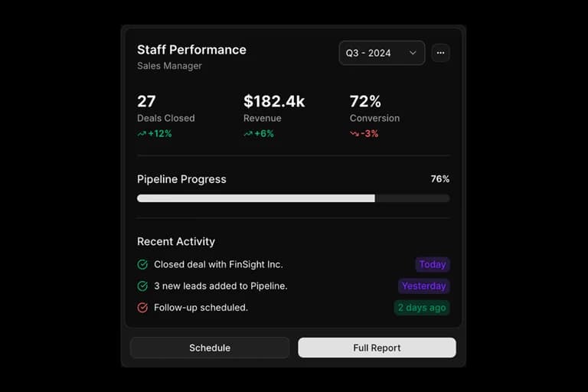Select the 2 days ago badge
Image resolution: width=588 pixels, height=392 pixels.
click(x=422, y=308)
